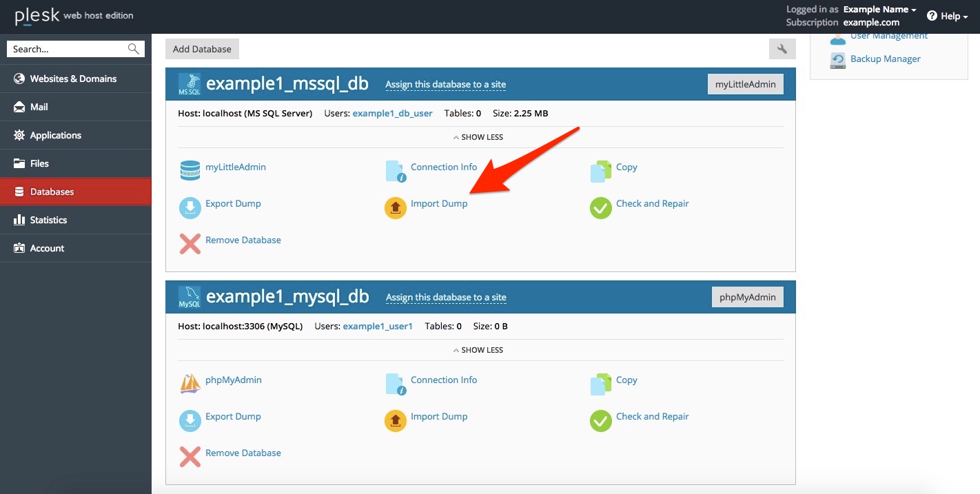Click the Add Database button
980x494 pixels.
pyautogui.click(x=202, y=49)
